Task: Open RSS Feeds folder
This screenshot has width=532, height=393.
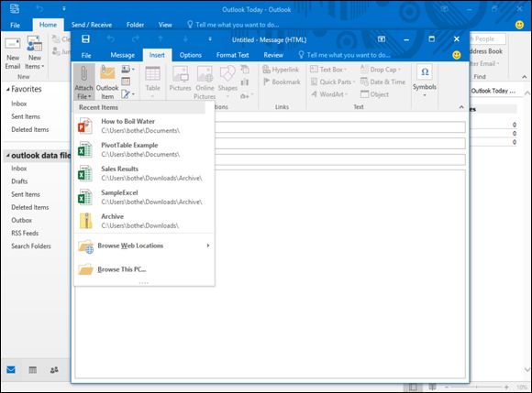Action: click(x=25, y=233)
